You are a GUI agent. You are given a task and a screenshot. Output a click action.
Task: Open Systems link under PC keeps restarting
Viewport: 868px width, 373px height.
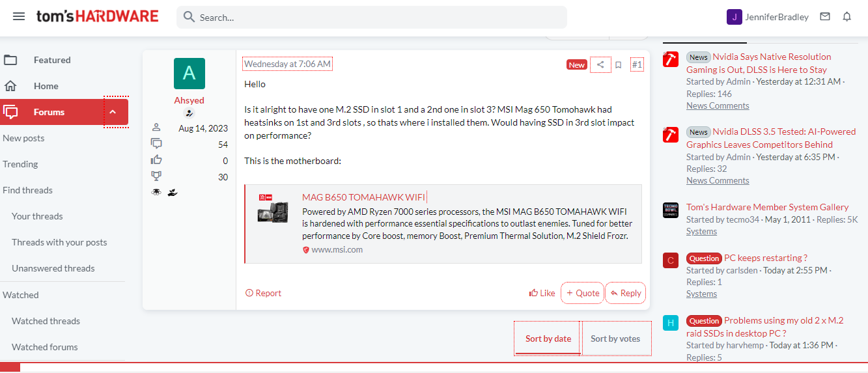701,294
